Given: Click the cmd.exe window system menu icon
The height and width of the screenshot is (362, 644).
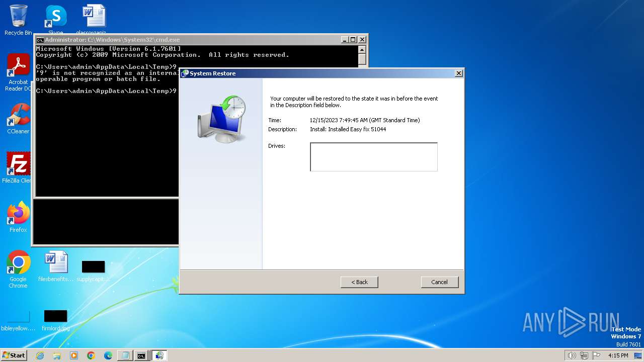Looking at the screenshot, I should click(40, 40).
